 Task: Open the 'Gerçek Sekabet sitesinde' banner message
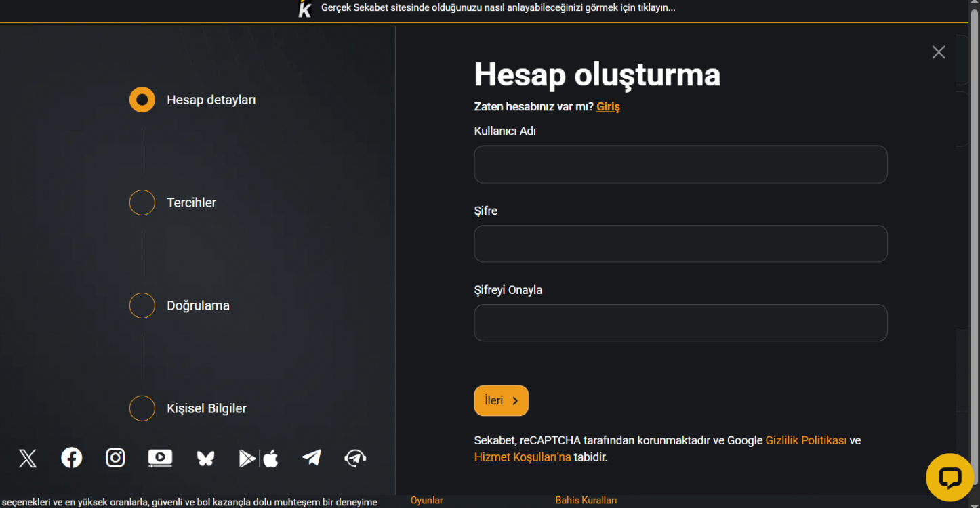498,8
